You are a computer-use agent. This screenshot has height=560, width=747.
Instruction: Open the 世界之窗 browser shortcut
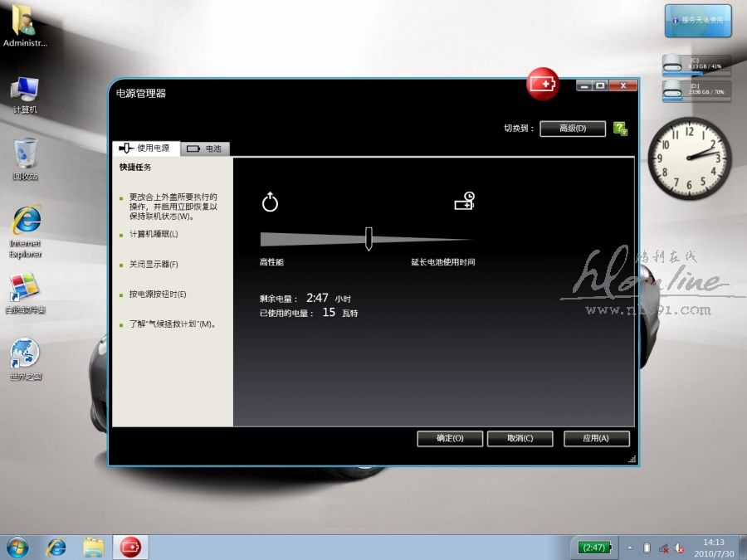coord(25,359)
